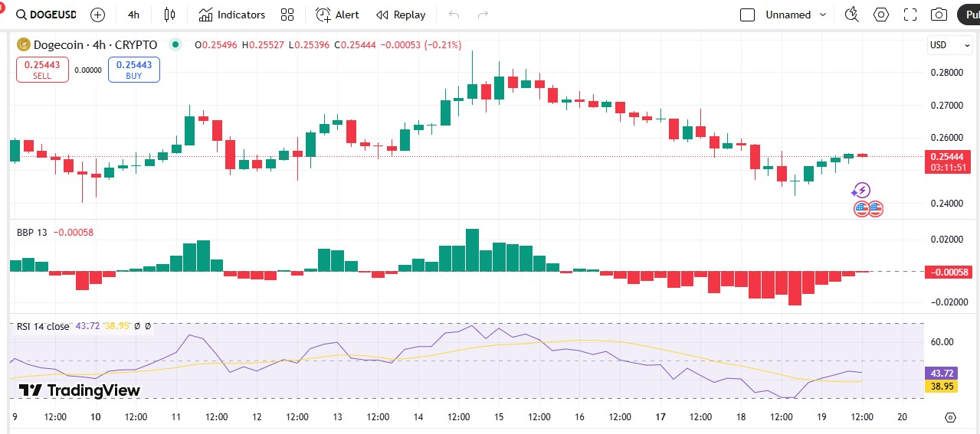
Task: Click date label 10 on time axis
Action: point(96,417)
